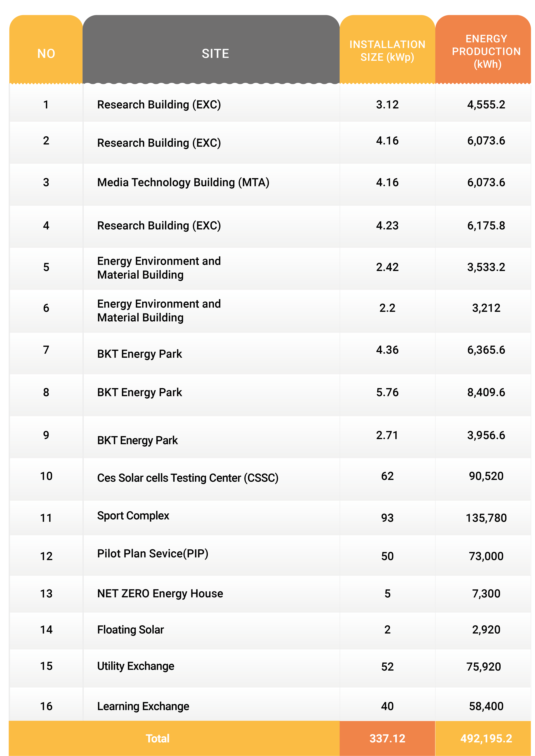Click the total installation size 337.12
The height and width of the screenshot is (756, 535).
[387, 739]
